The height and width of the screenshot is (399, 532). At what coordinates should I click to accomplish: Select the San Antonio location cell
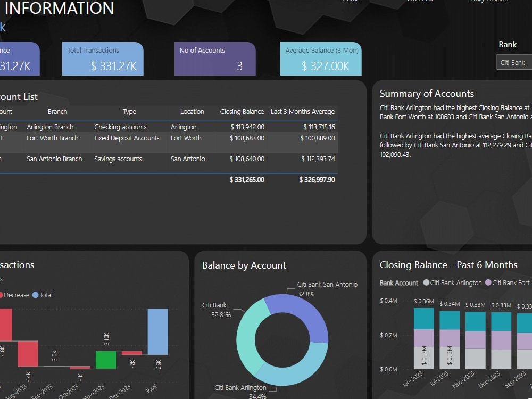click(x=188, y=159)
